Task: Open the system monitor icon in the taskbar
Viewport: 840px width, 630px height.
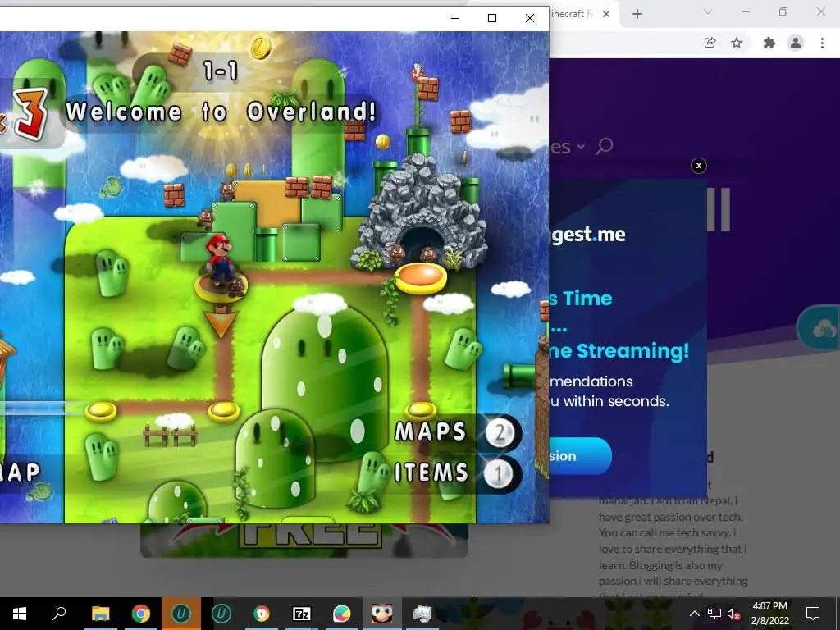Action: point(422,614)
